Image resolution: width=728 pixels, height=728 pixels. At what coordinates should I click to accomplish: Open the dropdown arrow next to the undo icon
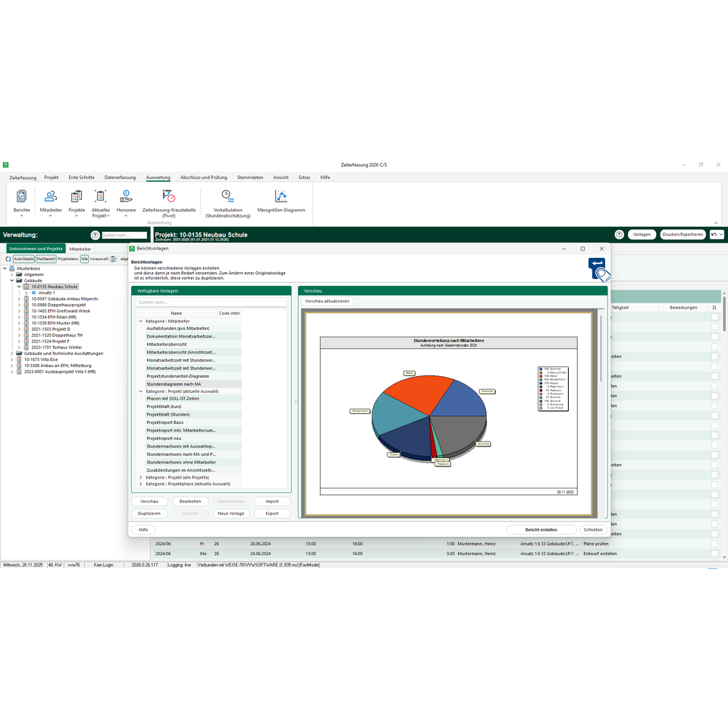coord(721,234)
